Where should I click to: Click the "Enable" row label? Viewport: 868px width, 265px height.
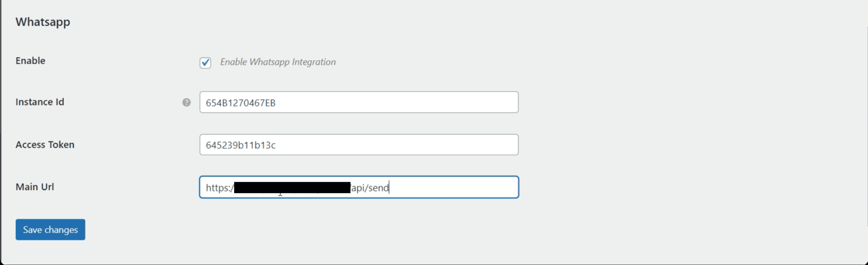(x=30, y=61)
